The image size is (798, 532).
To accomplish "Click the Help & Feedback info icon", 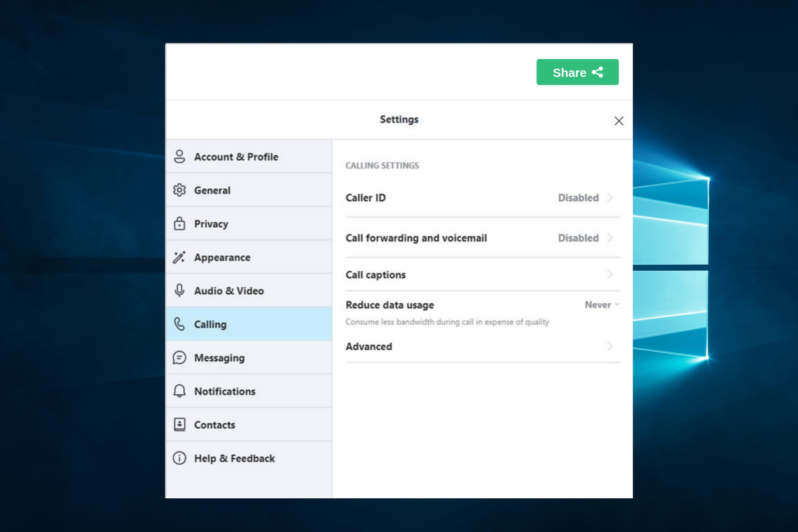I will click(180, 458).
